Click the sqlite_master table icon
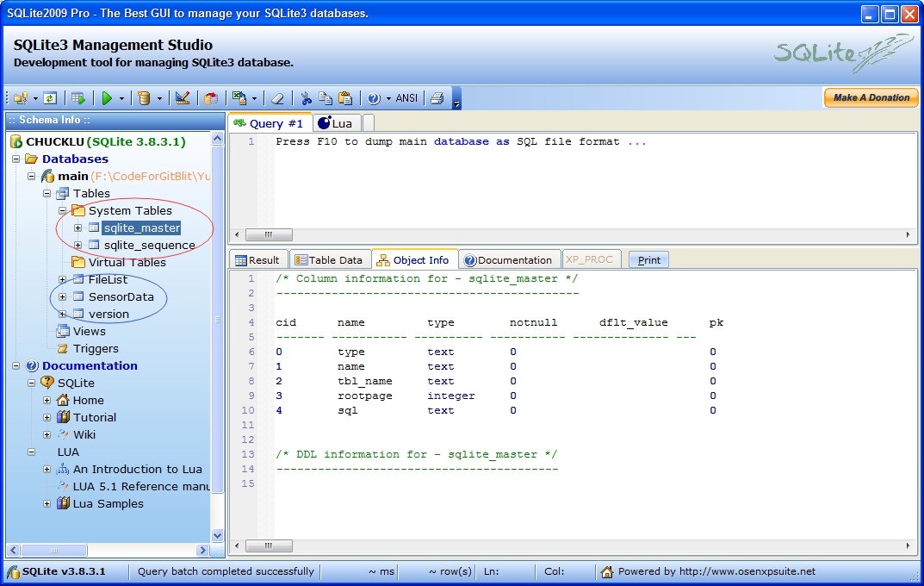This screenshot has height=586, width=924. [94, 228]
